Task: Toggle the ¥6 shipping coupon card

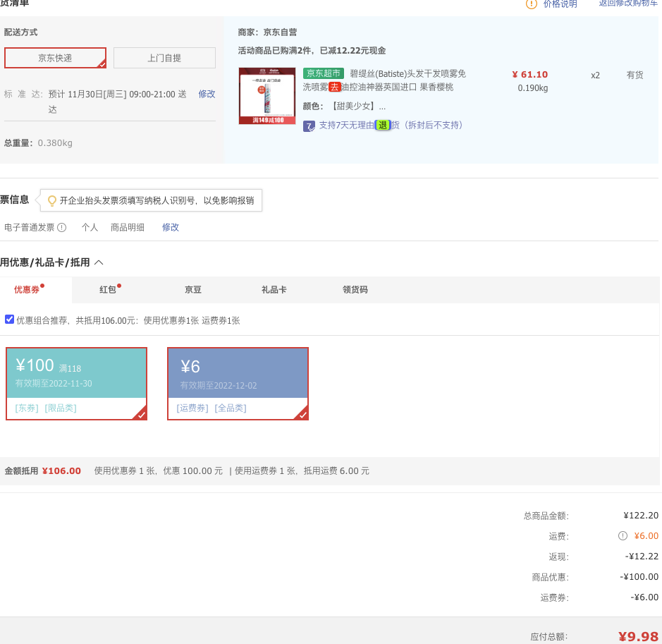Action: (238, 384)
